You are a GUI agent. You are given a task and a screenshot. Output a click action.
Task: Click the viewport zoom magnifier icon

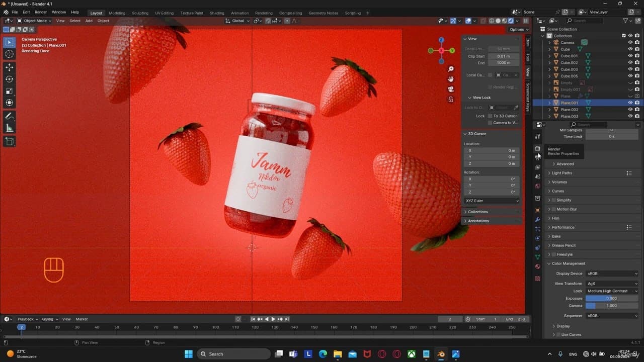[x=451, y=69]
